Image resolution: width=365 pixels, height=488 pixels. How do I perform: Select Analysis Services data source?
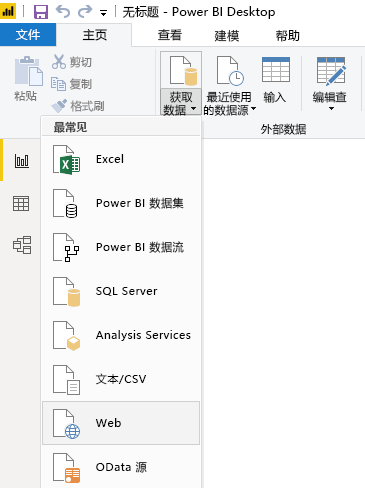tap(121, 335)
